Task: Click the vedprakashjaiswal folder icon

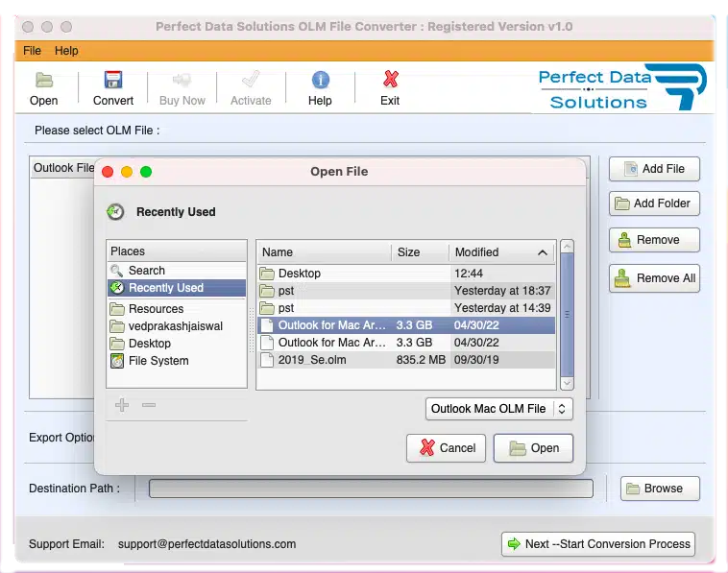Action: [x=117, y=326]
